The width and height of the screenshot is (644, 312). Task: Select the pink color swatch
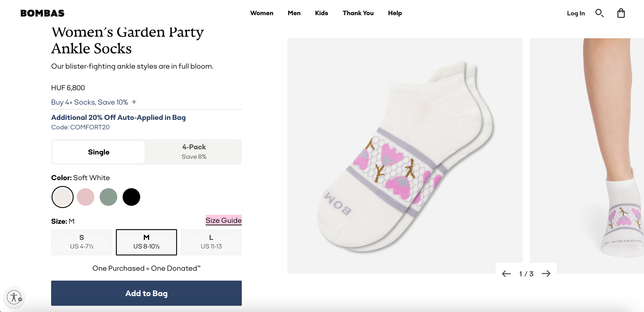point(86,197)
